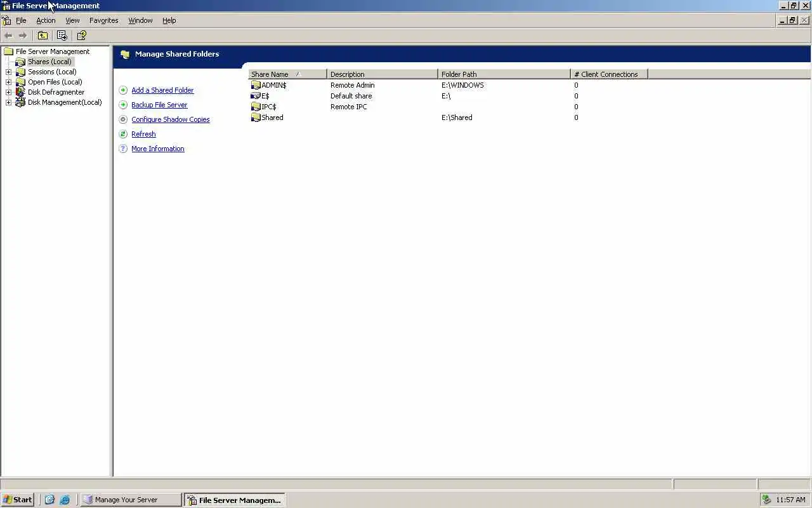Click the E:\Shared folder path cell
This screenshot has height=508, width=812.
click(457, 117)
